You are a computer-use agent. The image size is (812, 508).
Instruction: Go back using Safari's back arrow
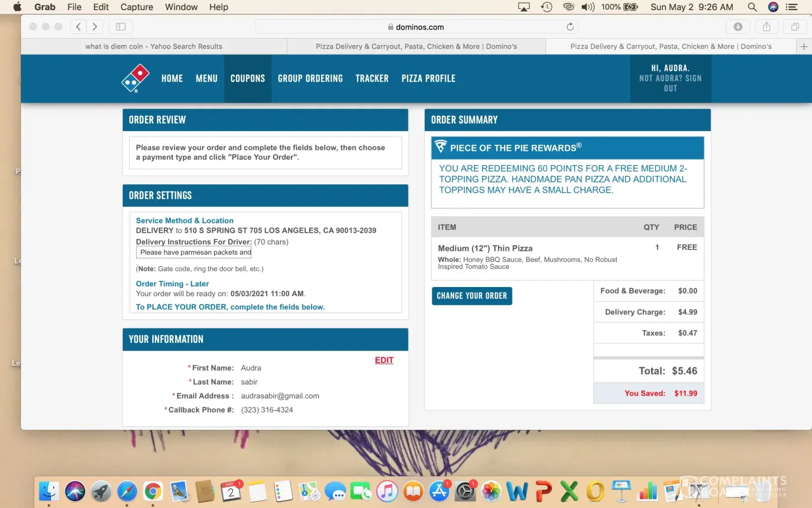(x=78, y=27)
